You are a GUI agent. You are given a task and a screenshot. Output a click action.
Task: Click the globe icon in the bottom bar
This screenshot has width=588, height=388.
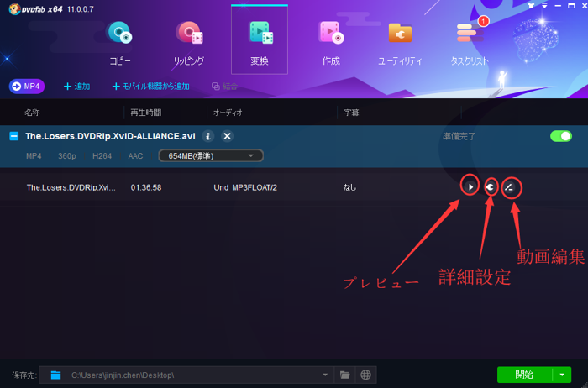(365, 375)
